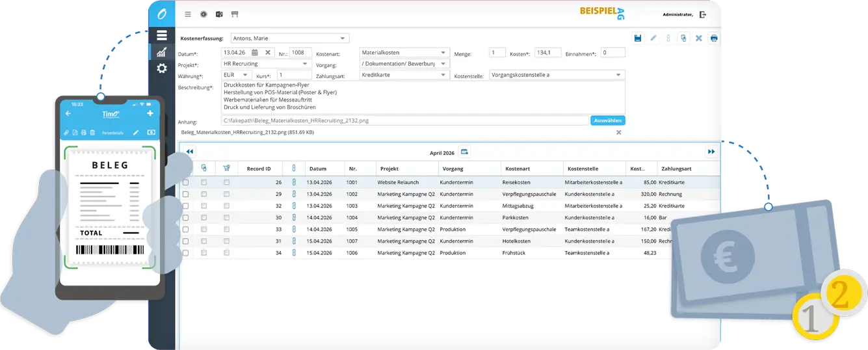Image resolution: width=868 pixels, height=350 pixels.
Task: Remove the attached Beleg file with gray X
Action: click(619, 132)
